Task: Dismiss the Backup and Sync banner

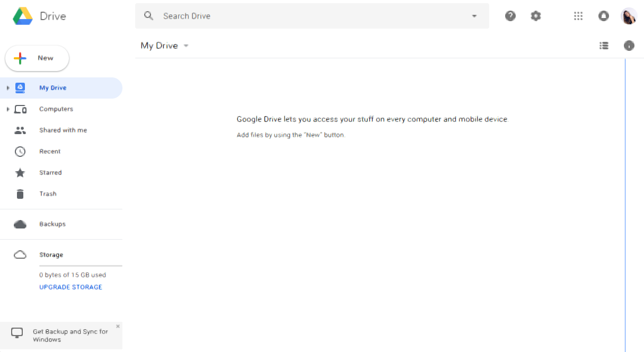Action: [x=118, y=326]
